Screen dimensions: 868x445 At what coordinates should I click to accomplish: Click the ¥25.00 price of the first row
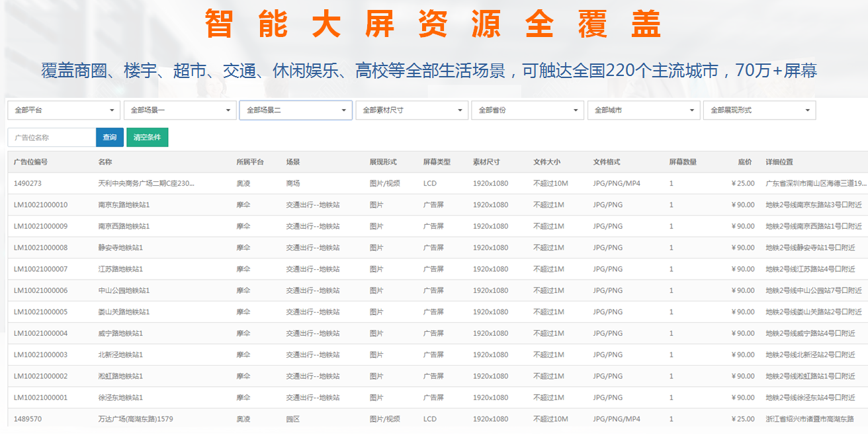(x=744, y=183)
